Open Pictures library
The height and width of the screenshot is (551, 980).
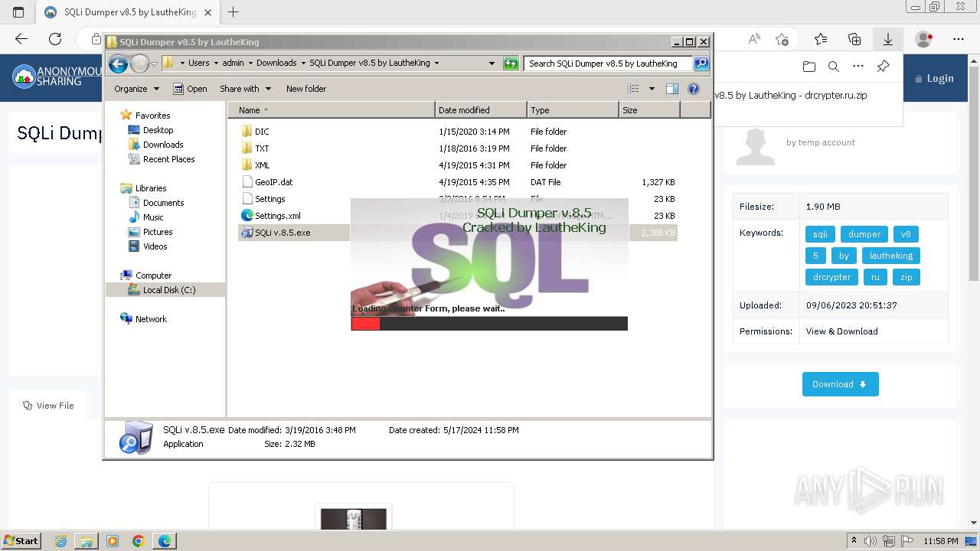(158, 232)
